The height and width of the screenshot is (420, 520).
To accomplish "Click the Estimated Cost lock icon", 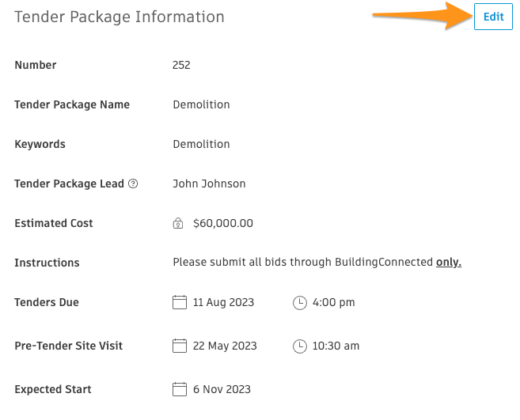I will [x=178, y=223].
